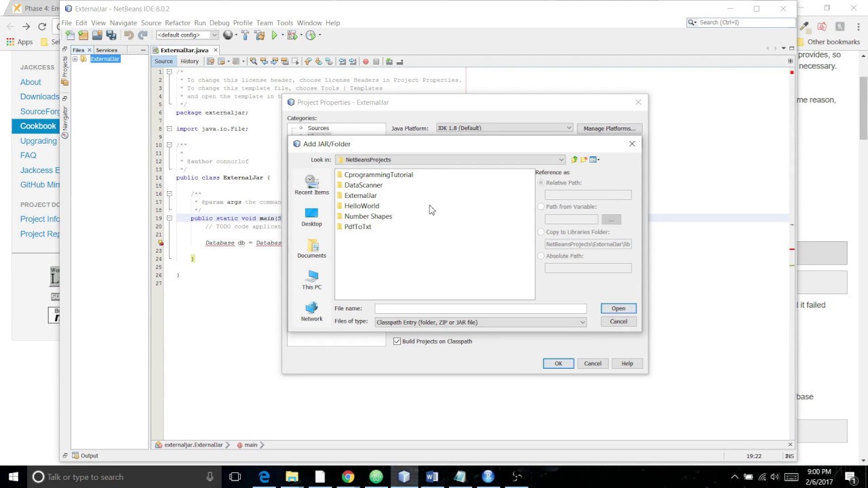This screenshot has height=488, width=868.
Task: Select Absolute Path radio option
Action: pos(541,256)
